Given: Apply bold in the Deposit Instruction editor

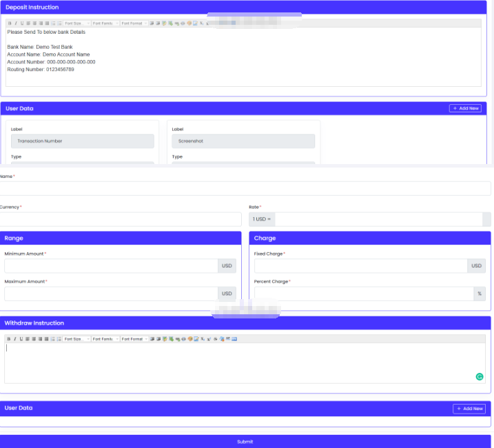Looking at the screenshot, I should tap(9, 23).
